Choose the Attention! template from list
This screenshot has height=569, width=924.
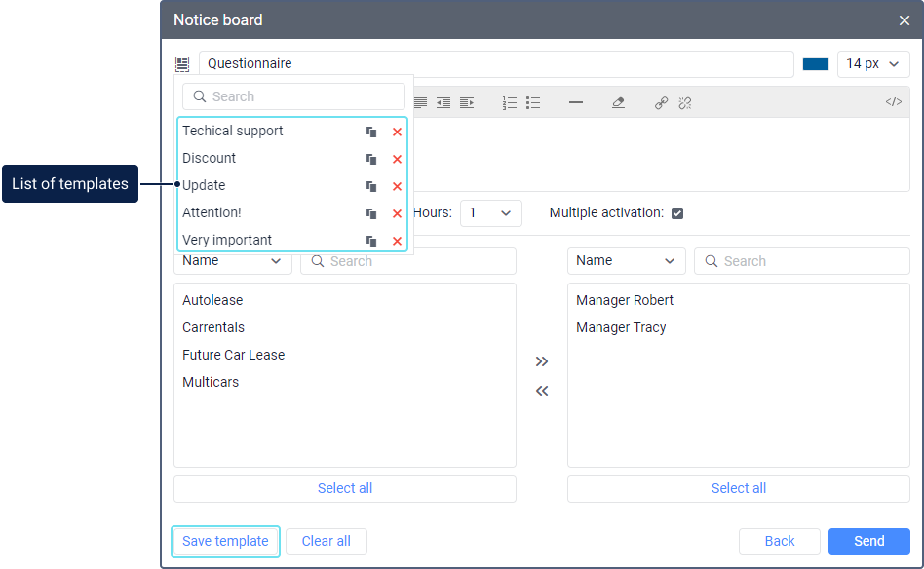pos(212,212)
